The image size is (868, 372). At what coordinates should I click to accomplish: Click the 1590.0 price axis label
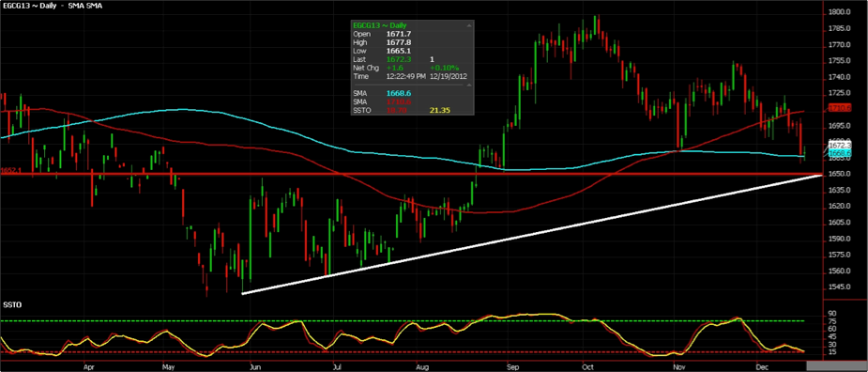[840, 239]
